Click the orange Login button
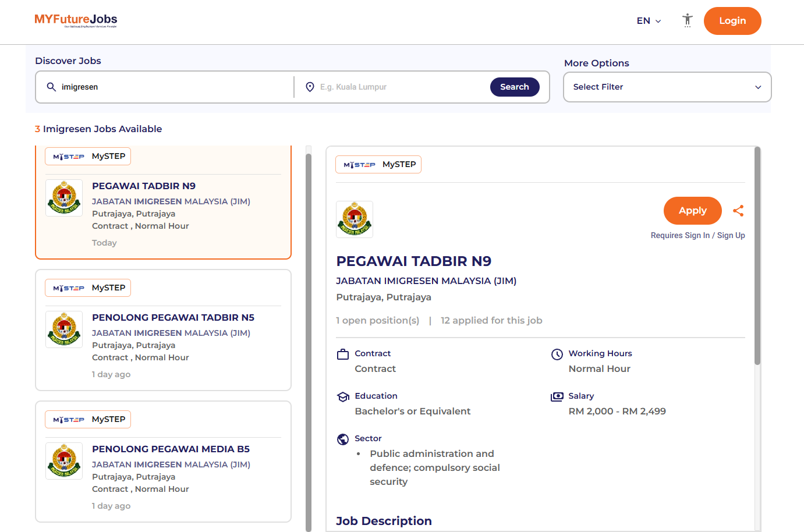 click(732, 21)
